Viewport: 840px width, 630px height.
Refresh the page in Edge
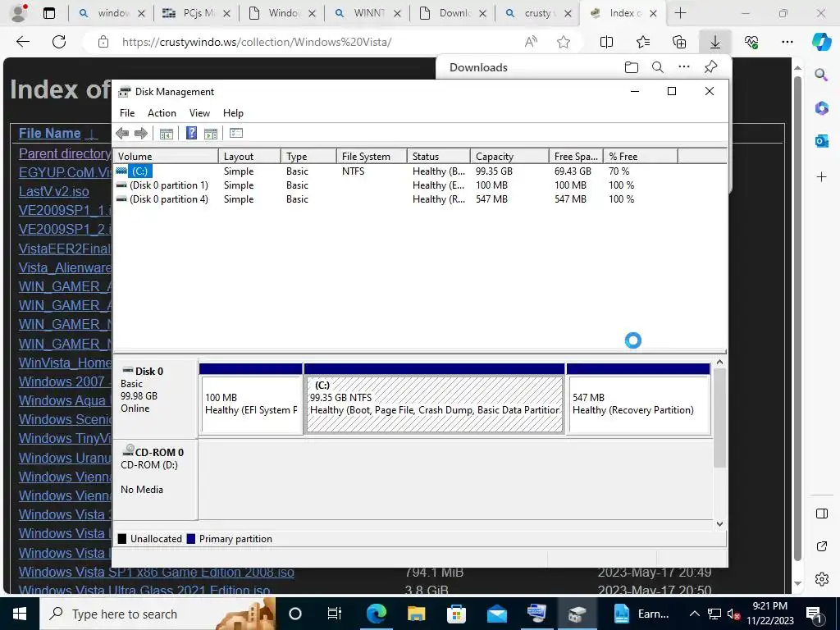click(x=59, y=42)
